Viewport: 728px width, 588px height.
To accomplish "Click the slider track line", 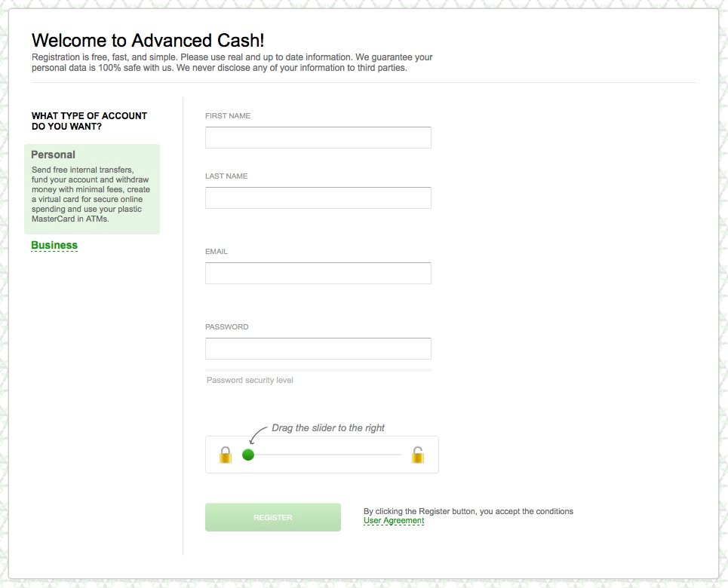I will pyautogui.click(x=327, y=455).
